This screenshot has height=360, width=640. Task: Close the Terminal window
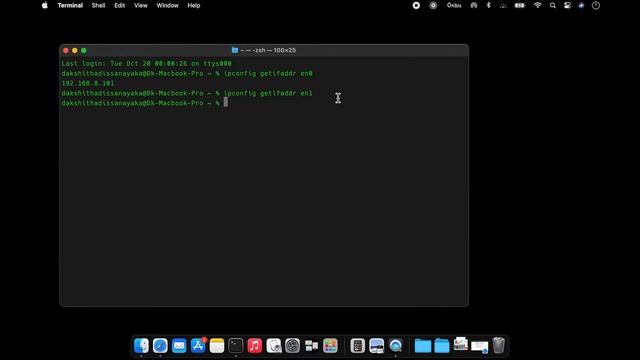[66, 50]
